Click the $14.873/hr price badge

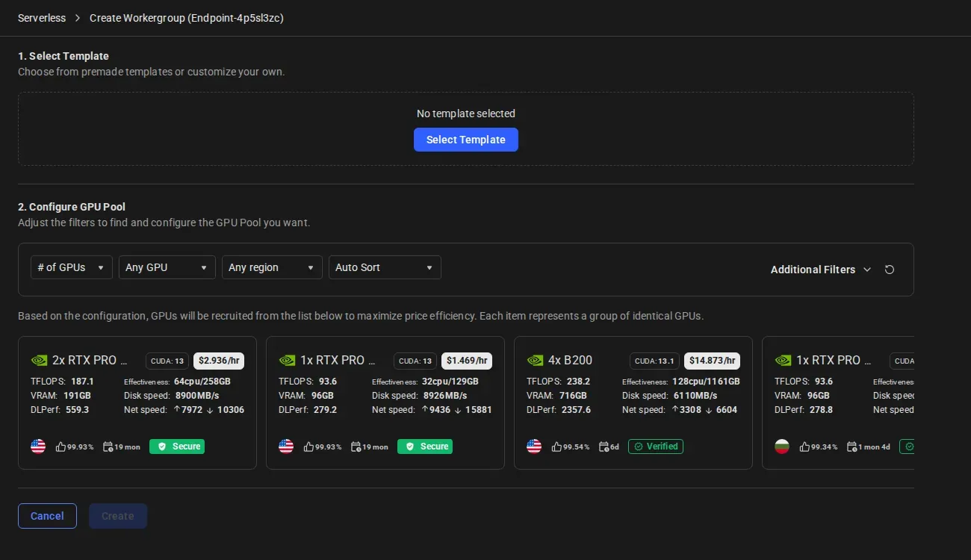pyautogui.click(x=712, y=361)
